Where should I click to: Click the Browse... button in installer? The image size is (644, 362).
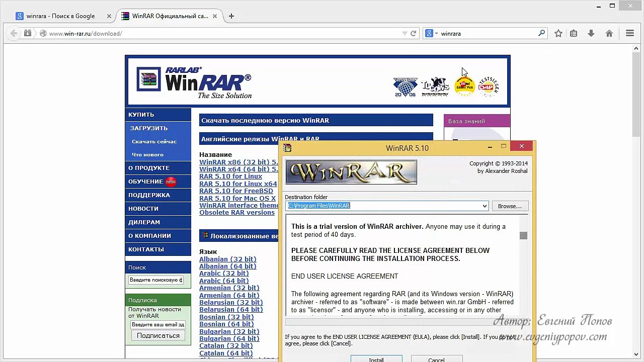tap(510, 206)
